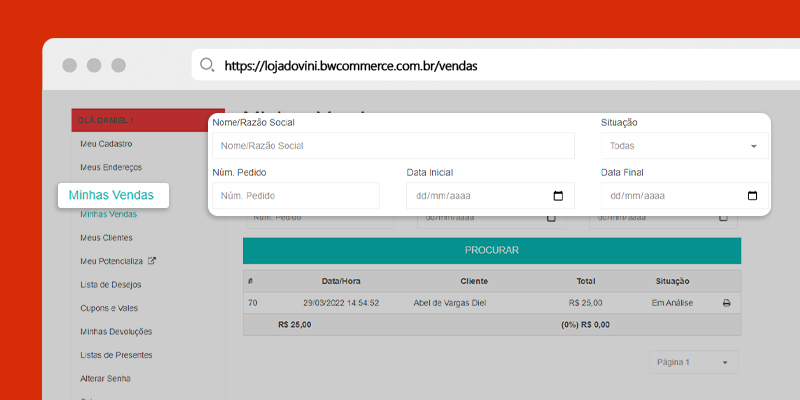Click client name Abel de Vargas Diel
Viewport: 800px width, 400px height.
point(449,303)
